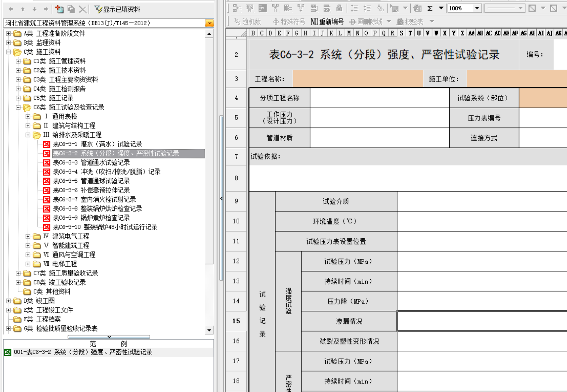Collapse C6类 施工试验及检查记录 node
The image size is (567, 392).
click(x=18, y=107)
